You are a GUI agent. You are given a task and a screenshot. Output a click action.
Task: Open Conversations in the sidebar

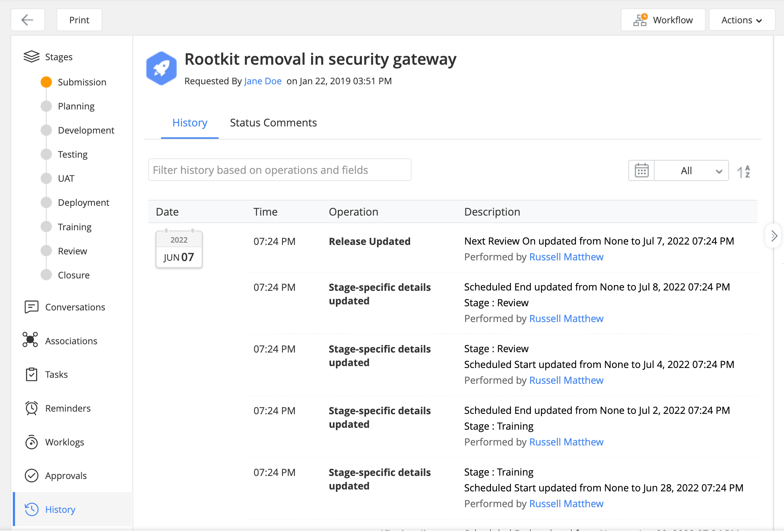(75, 307)
